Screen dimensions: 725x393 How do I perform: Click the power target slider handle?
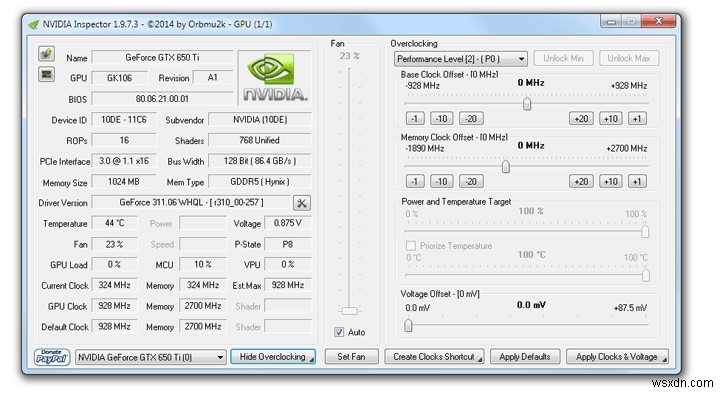tap(645, 231)
